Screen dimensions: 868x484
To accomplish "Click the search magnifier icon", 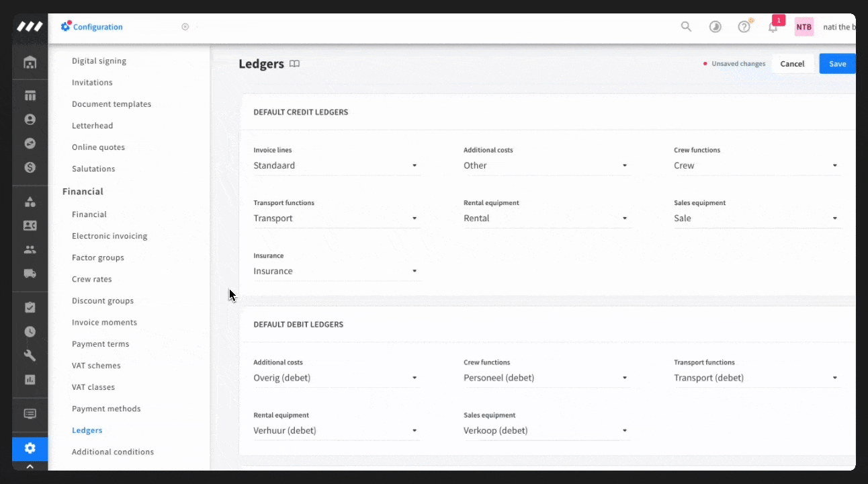I will point(686,27).
